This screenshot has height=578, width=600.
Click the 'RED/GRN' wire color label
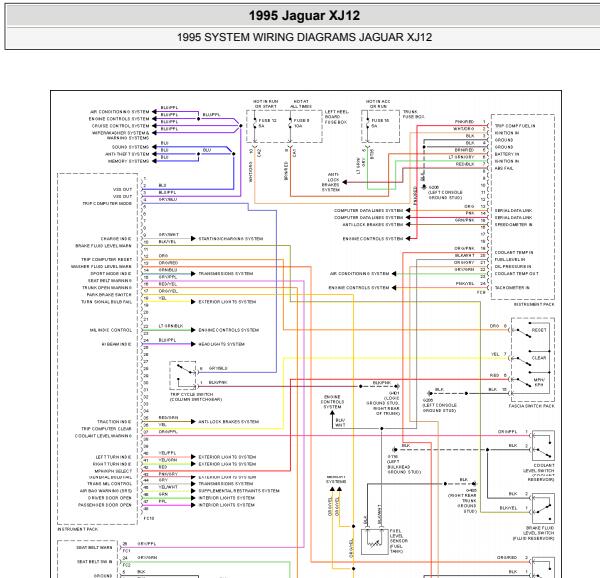[x=168, y=417]
